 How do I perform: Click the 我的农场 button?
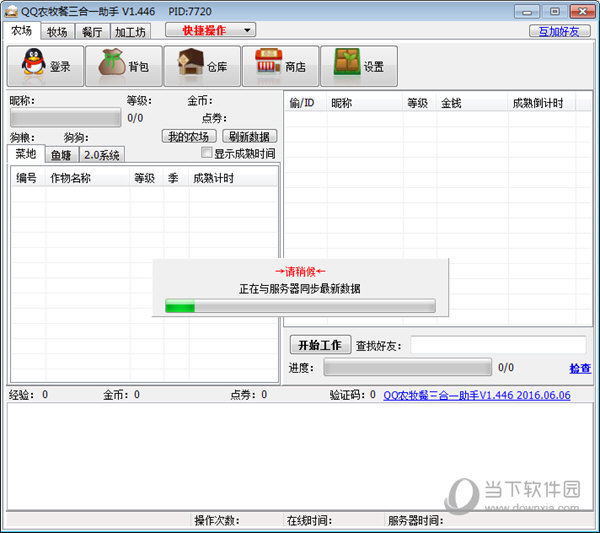click(189, 137)
